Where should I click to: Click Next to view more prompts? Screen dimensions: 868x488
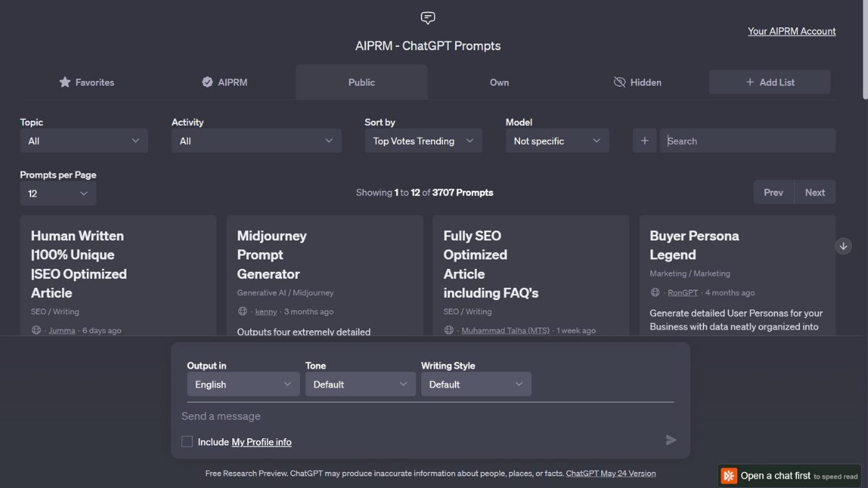814,192
